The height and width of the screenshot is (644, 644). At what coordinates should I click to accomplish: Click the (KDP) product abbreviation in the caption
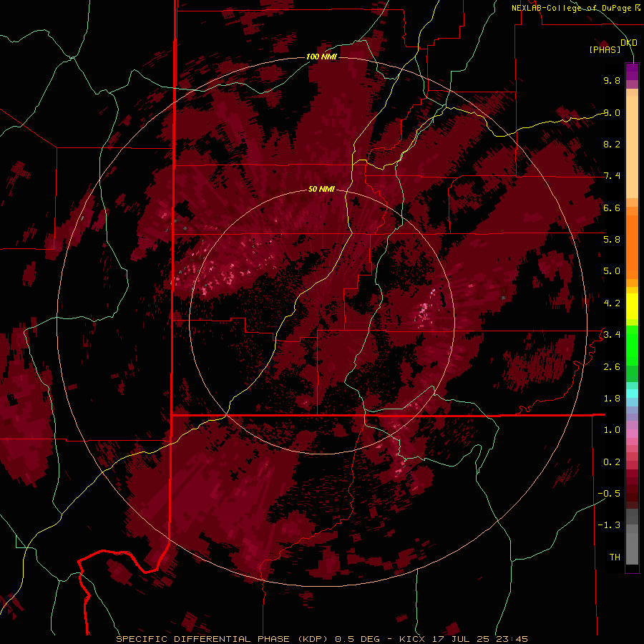tap(313, 639)
